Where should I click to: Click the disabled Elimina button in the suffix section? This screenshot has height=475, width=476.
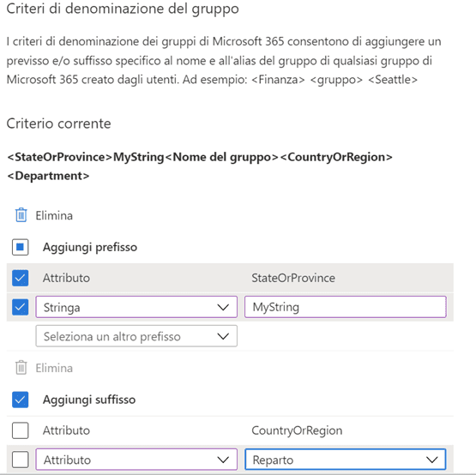tap(45, 368)
